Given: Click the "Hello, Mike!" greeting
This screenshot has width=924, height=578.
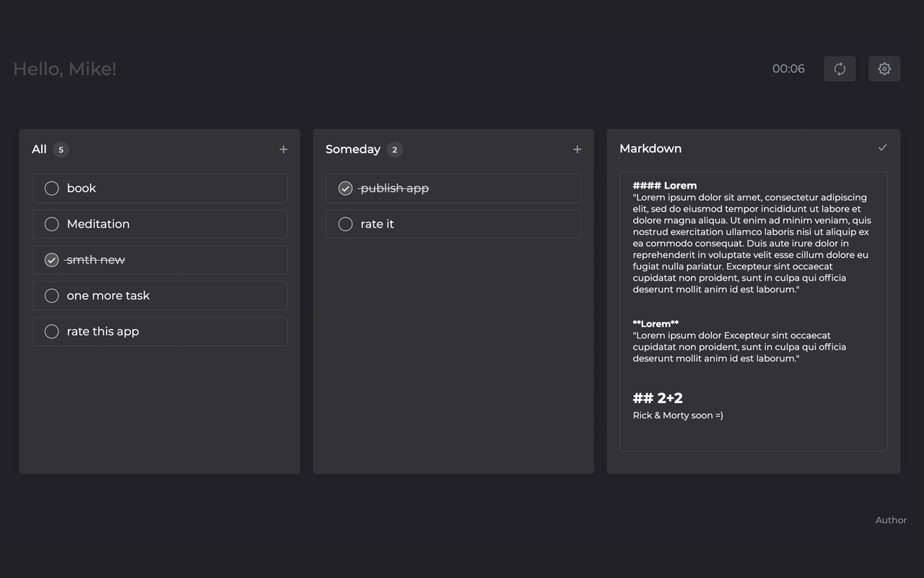Looking at the screenshot, I should click(x=65, y=69).
